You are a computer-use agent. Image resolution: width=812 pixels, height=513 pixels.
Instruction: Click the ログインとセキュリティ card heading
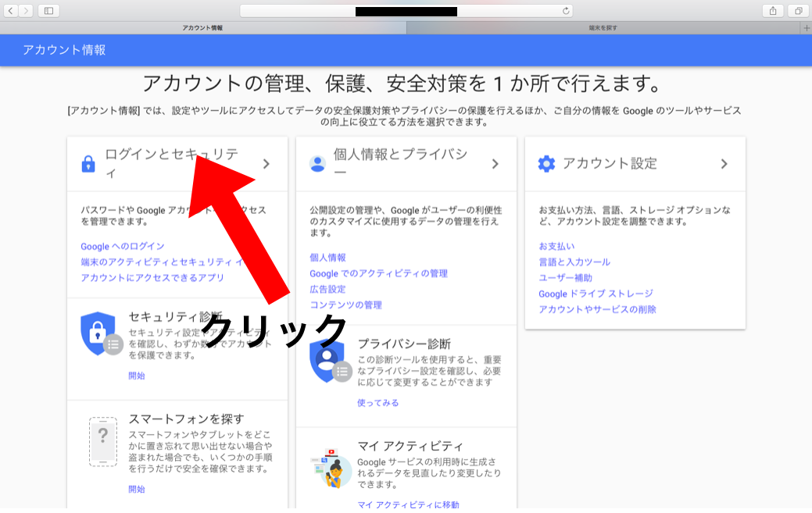pos(171,163)
